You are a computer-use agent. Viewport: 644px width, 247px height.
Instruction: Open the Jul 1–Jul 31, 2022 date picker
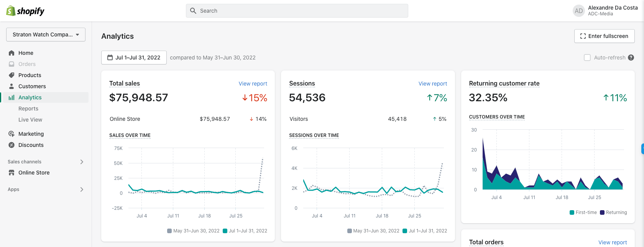point(134,58)
